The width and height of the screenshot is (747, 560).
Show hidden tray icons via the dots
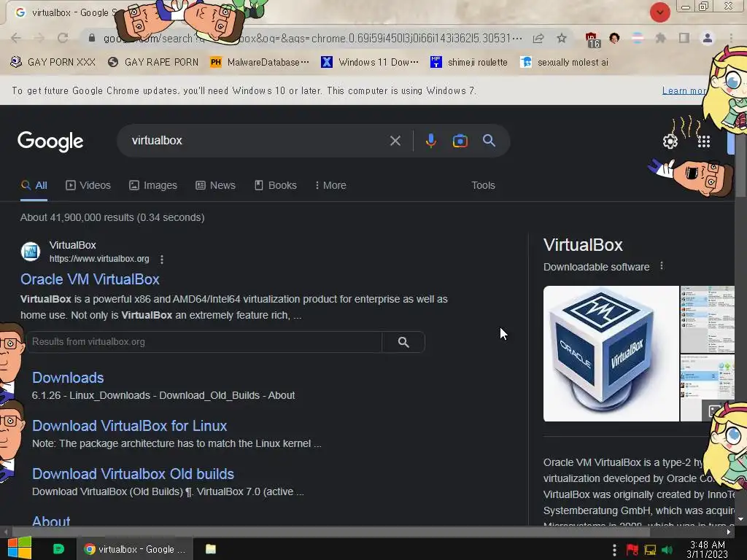[614, 550]
